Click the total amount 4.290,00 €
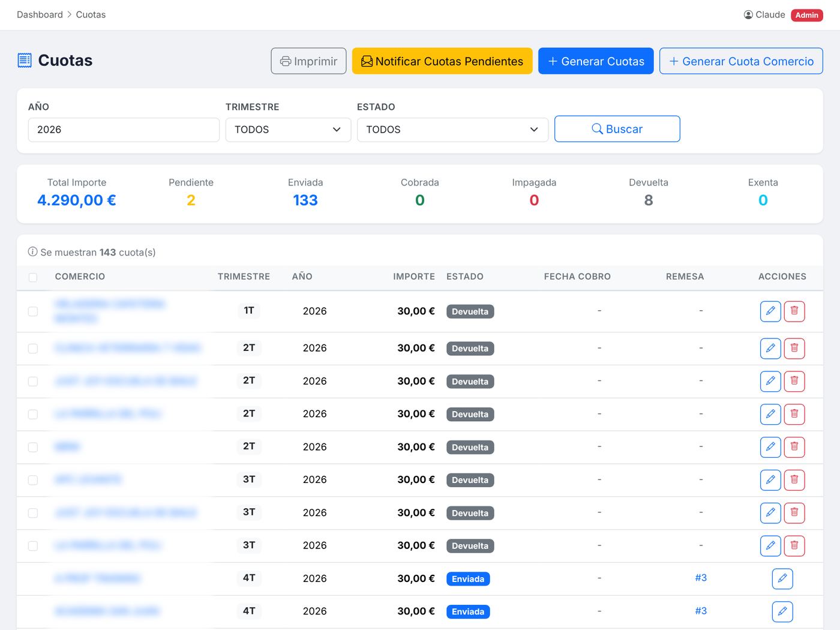 point(77,200)
